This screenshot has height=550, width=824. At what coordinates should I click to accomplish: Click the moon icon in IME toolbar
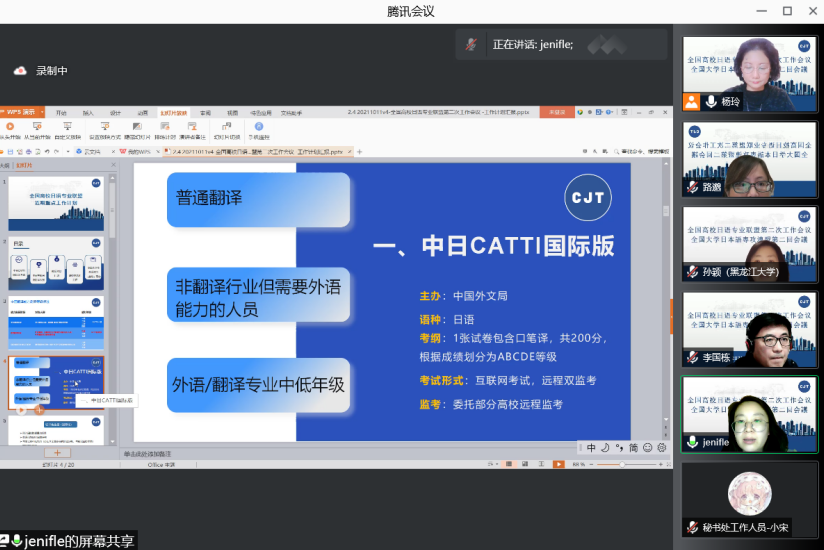605,448
